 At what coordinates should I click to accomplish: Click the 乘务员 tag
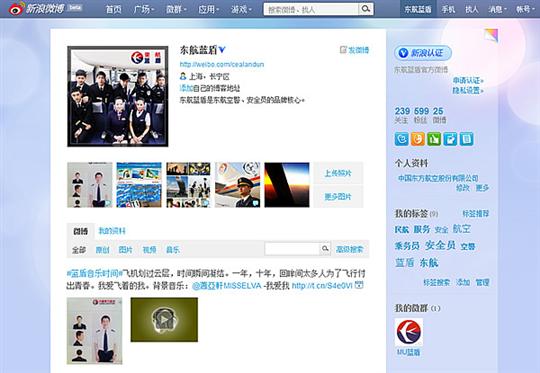tap(407, 246)
